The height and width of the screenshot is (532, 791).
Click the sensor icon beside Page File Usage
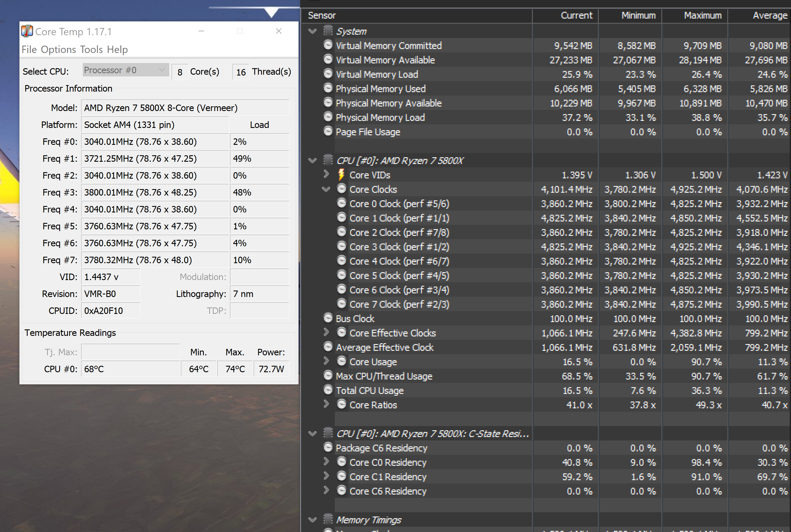pyautogui.click(x=328, y=131)
